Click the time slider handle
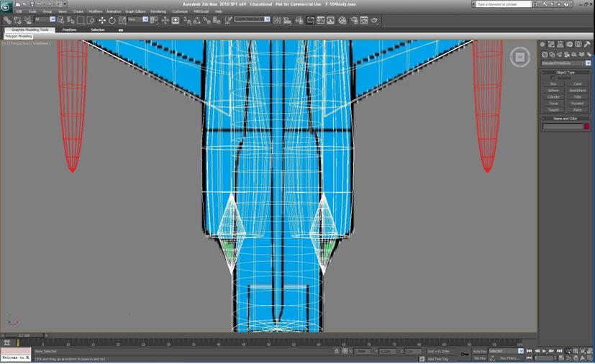 point(24,335)
